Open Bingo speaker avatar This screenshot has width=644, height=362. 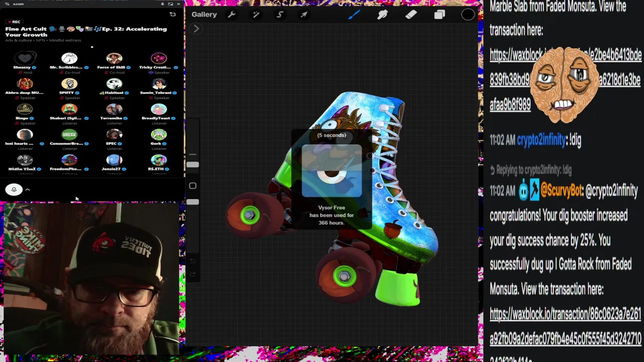tap(25, 109)
